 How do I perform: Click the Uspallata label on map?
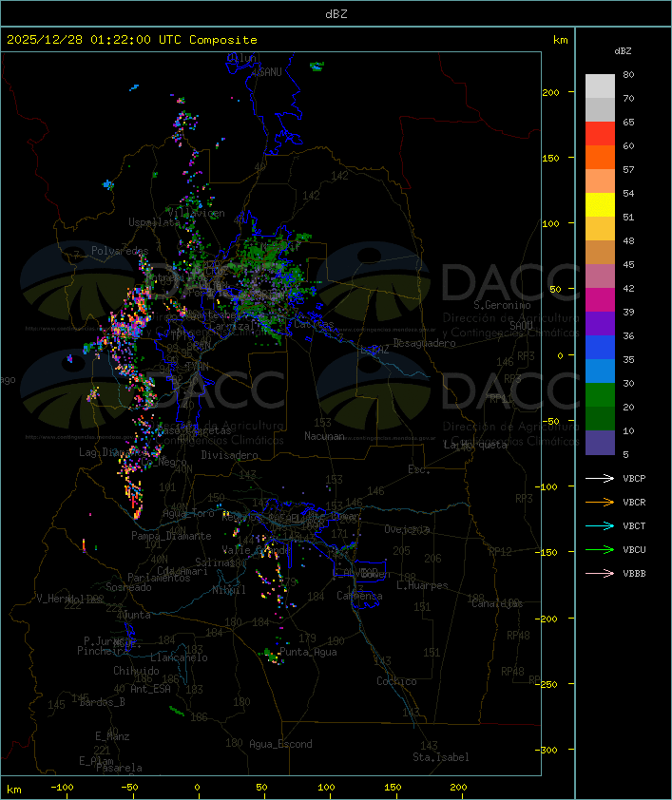coord(154,222)
